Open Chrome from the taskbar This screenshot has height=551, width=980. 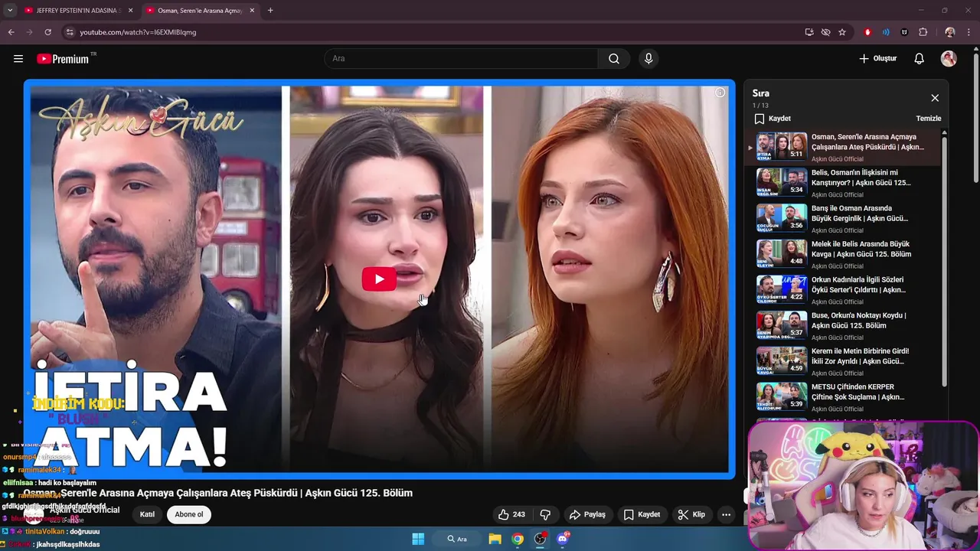point(518,539)
